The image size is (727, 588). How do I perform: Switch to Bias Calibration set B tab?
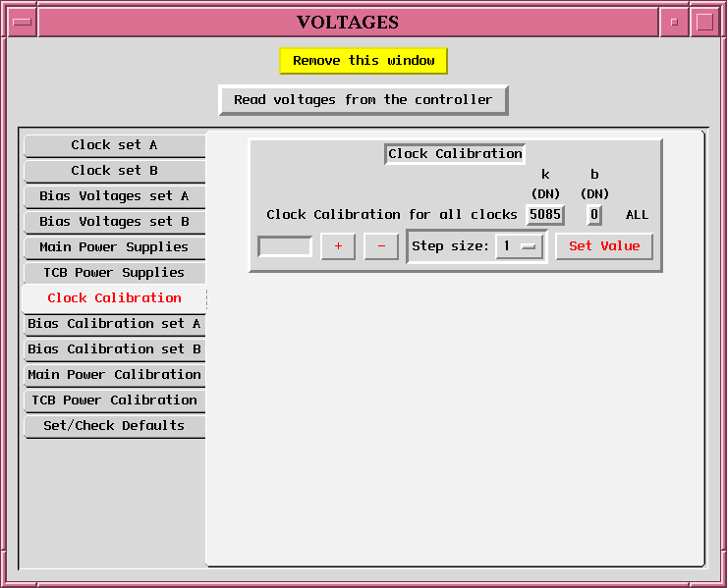point(115,349)
